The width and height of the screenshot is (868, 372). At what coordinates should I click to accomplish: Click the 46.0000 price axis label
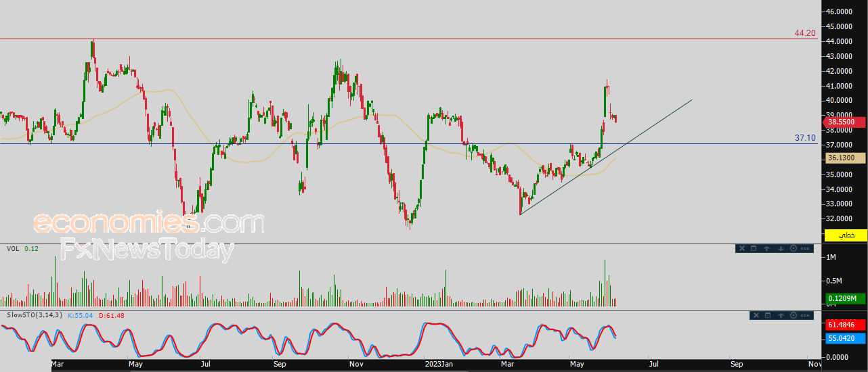point(840,11)
